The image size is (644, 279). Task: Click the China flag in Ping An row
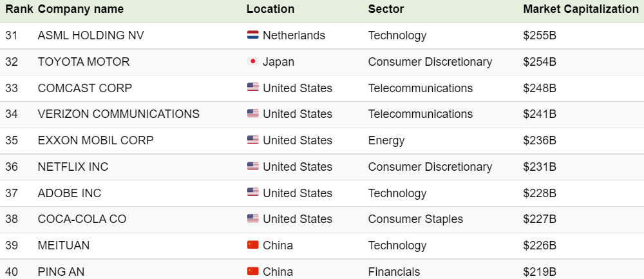pos(253,271)
